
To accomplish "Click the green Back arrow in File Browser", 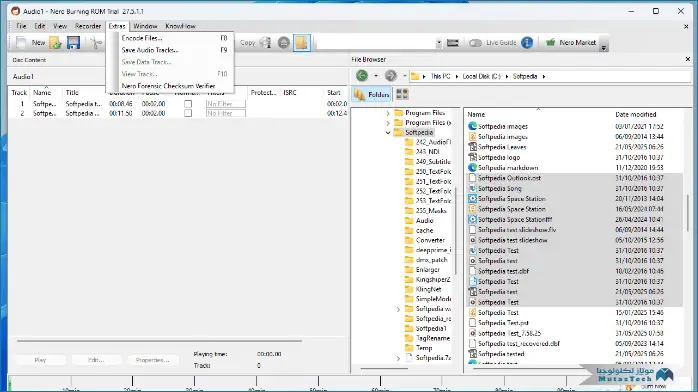I will click(x=362, y=76).
